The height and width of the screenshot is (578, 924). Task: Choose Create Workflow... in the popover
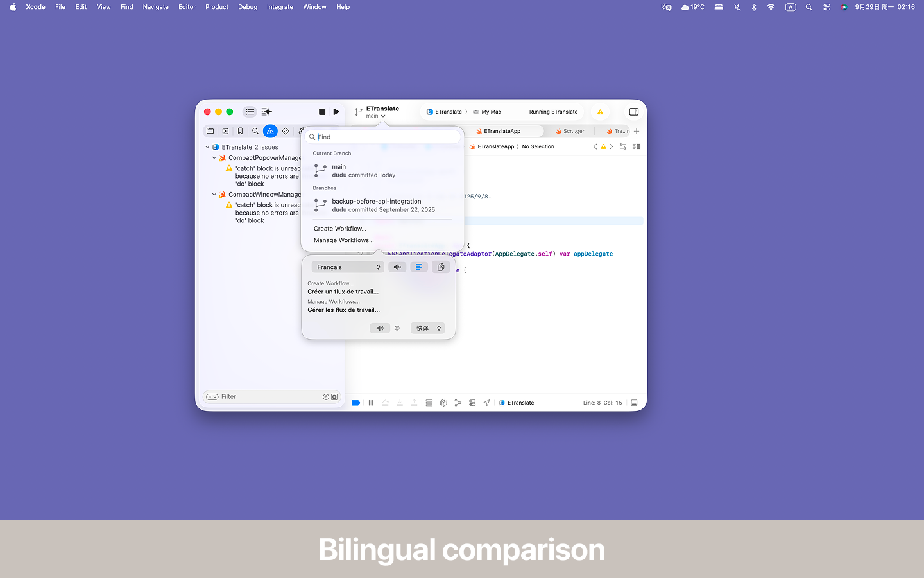[x=340, y=229]
